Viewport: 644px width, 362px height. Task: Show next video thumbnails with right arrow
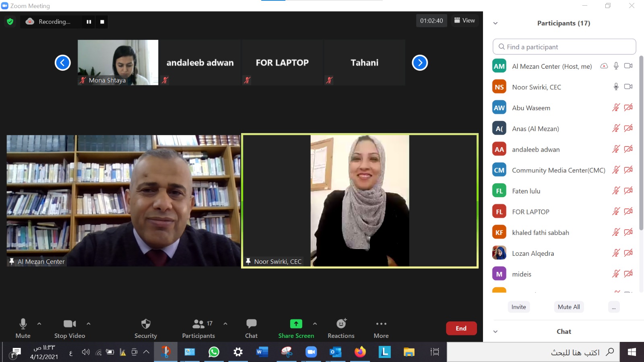[x=420, y=63]
